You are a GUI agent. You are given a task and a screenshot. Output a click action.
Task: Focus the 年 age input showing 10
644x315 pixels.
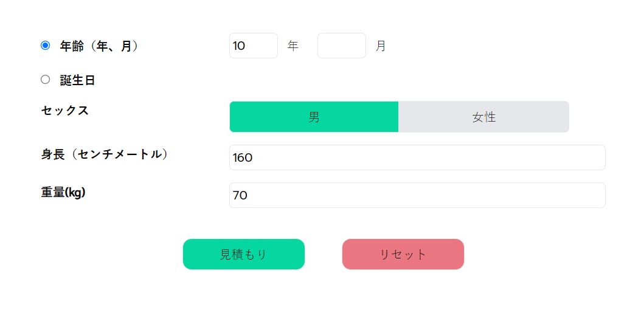(x=253, y=46)
